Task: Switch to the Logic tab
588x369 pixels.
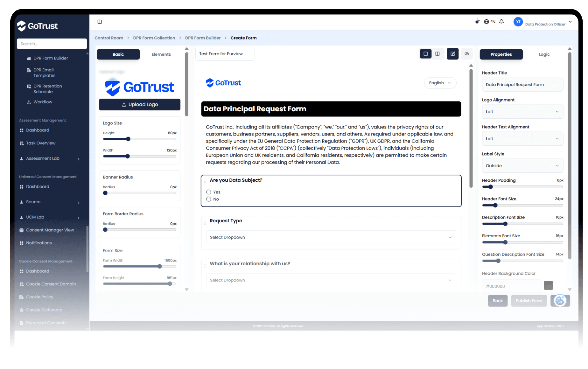Action: tap(544, 54)
